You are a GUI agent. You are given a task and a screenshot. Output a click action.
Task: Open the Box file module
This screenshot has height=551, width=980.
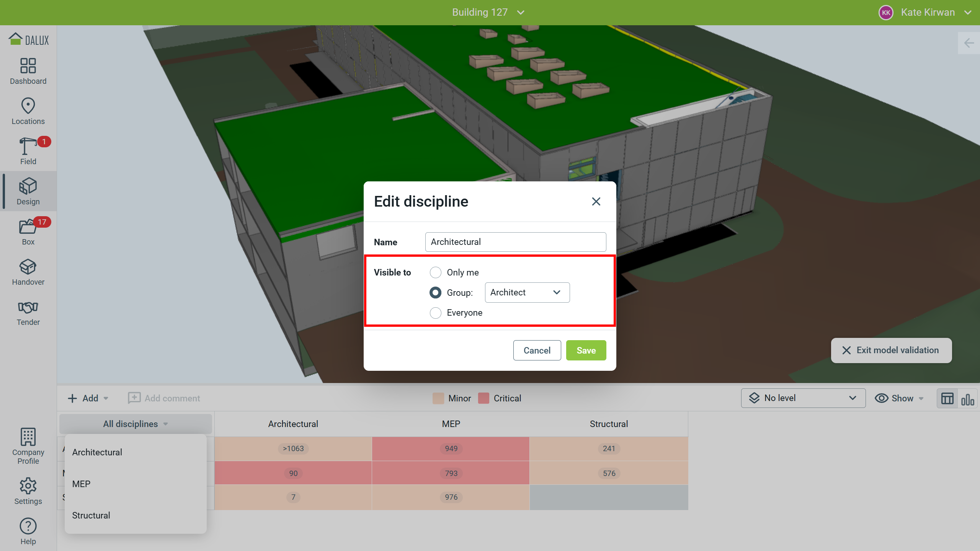click(x=28, y=232)
